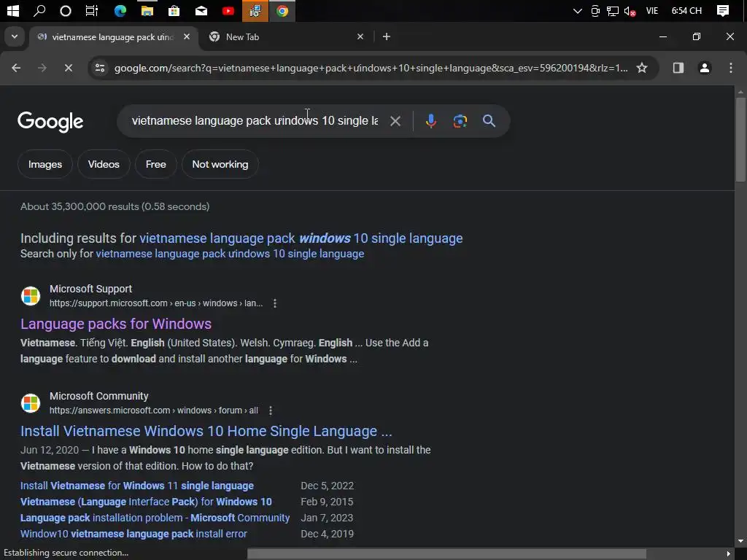
Task: Close the New Tab tab
Action: click(360, 36)
